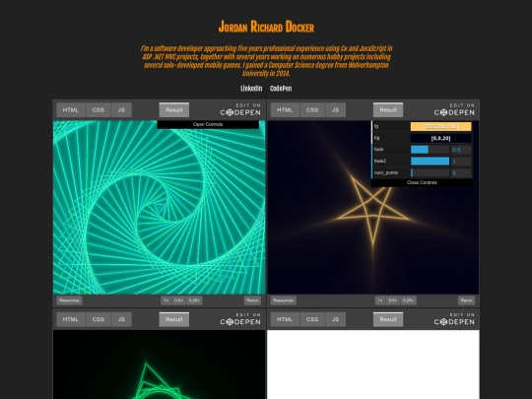Image resolution: width=532 pixels, height=399 pixels.
Task: Set 1× zoom under spiral pen
Action: [166, 300]
